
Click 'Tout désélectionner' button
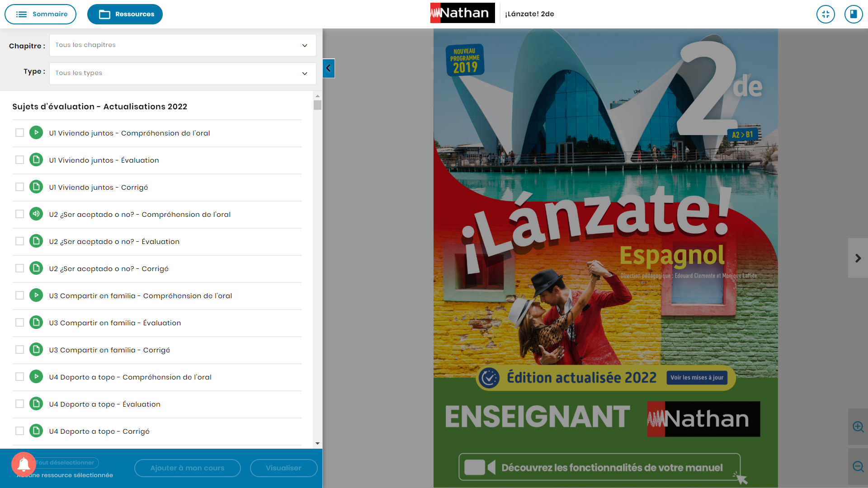(66, 463)
